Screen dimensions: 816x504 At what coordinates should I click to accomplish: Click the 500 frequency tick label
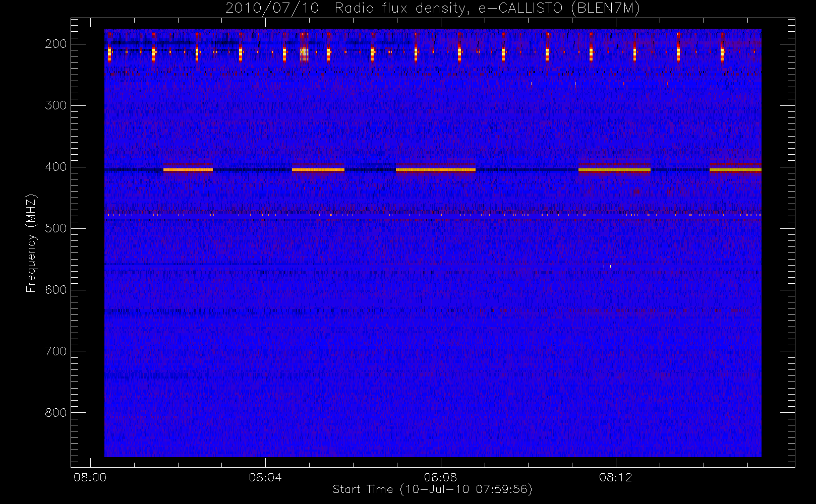pos(55,228)
